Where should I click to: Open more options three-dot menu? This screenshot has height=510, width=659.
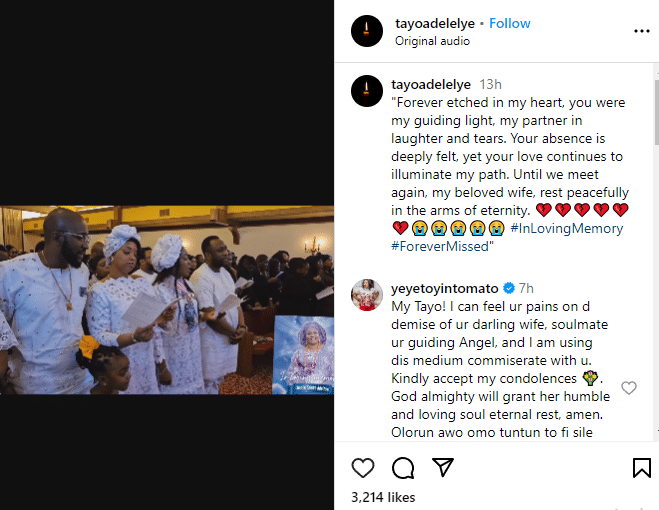pyautogui.click(x=642, y=31)
